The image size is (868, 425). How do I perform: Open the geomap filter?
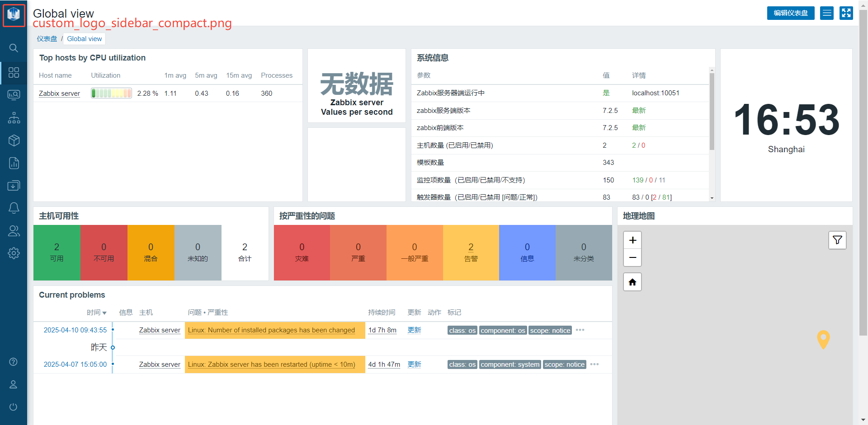coord(837,240)
